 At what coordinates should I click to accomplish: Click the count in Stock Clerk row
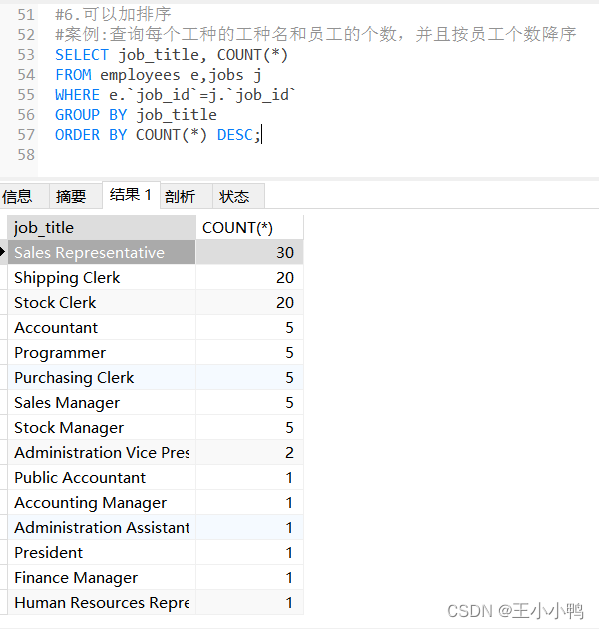click(249, 302)
